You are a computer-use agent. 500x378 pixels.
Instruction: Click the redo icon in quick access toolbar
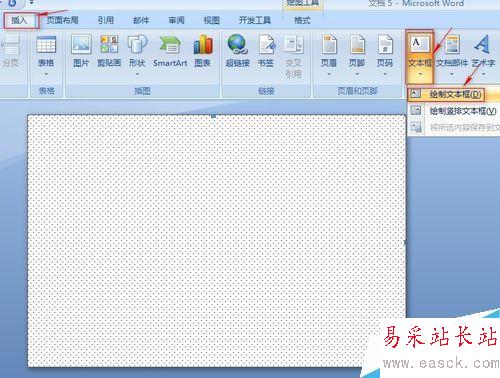point(12,3)
